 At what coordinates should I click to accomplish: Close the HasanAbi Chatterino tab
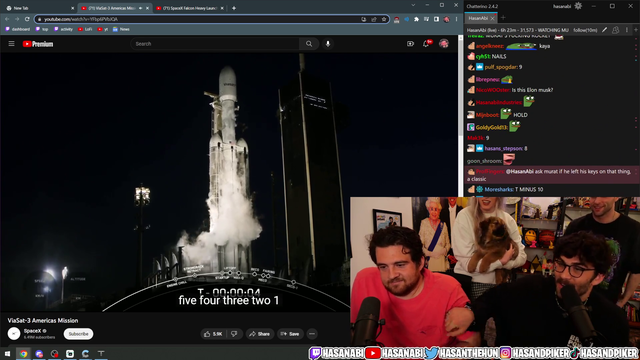[493, 18]
